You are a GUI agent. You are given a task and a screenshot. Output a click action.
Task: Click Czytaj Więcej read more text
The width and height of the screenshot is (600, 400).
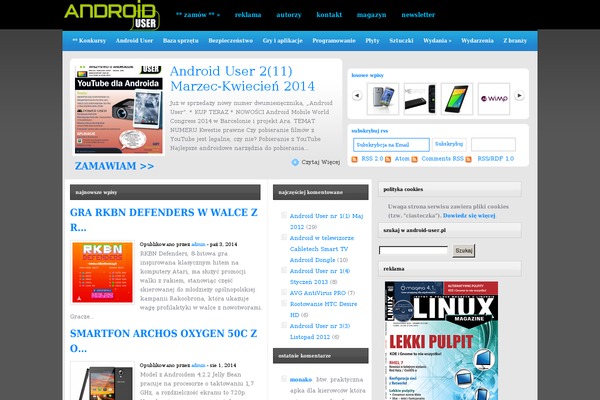(x=321, y=162)
